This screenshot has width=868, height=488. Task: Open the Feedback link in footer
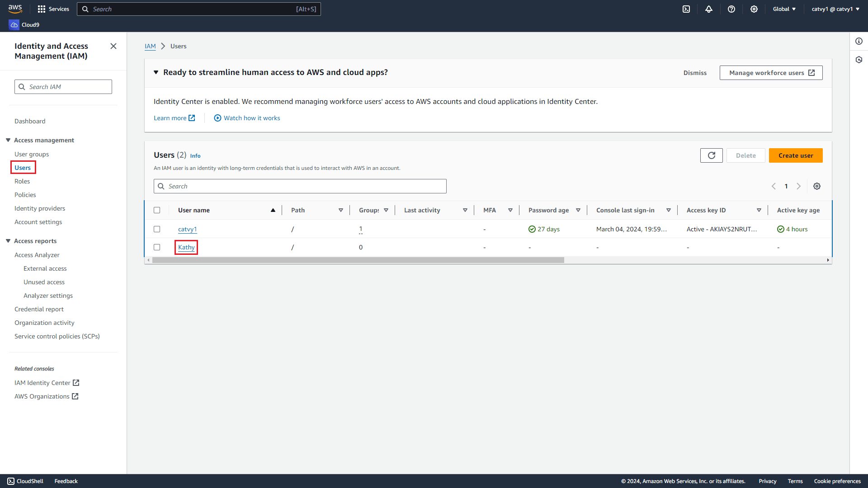pos(66,481)
